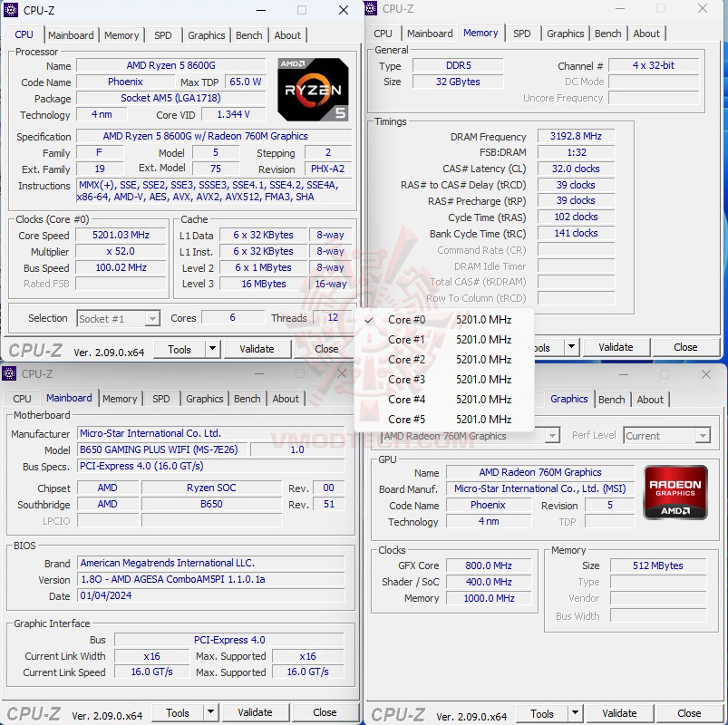Screen dimensions: 728x725
Task: Click the CPU-Z title icon of the Memory window
Action: (x=371, y=8)
